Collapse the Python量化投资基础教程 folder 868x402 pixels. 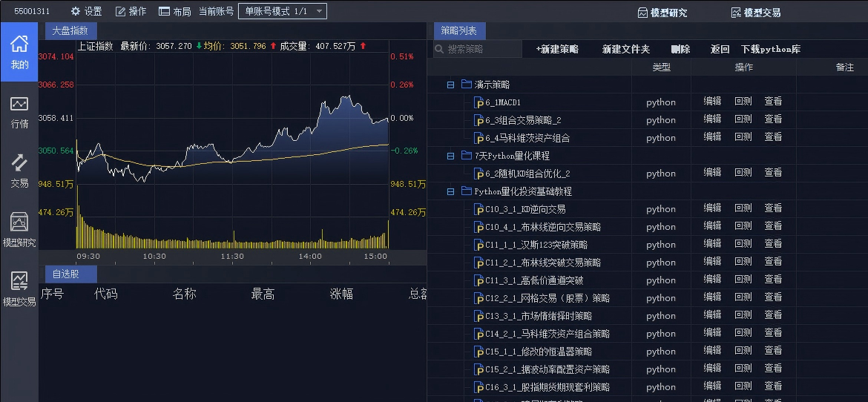(x=450, y=191)
